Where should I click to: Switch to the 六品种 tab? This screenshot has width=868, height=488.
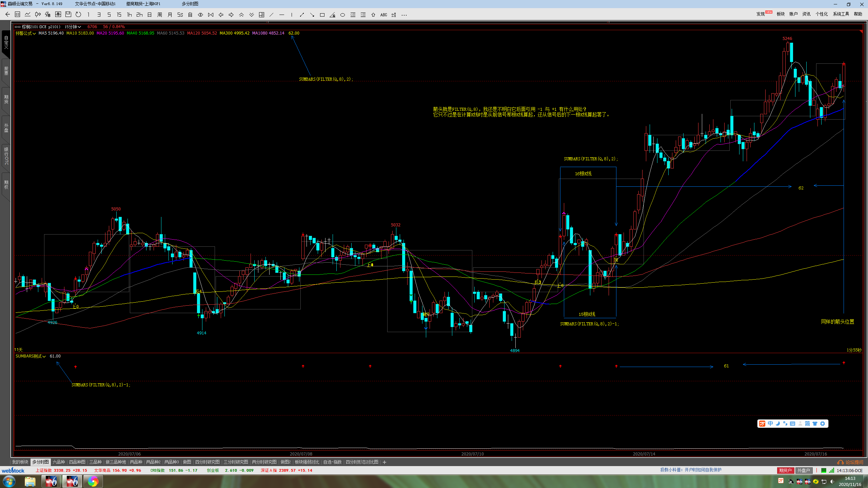[x=59, y=462]
